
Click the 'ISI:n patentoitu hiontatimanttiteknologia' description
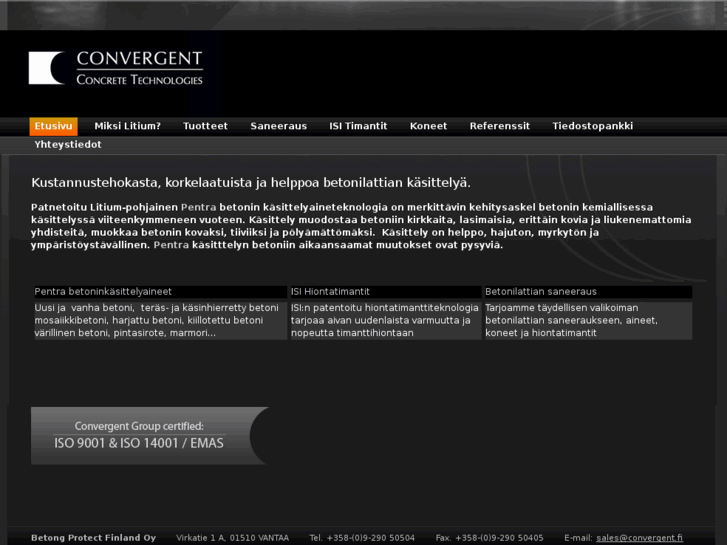[x=386, y=321]
